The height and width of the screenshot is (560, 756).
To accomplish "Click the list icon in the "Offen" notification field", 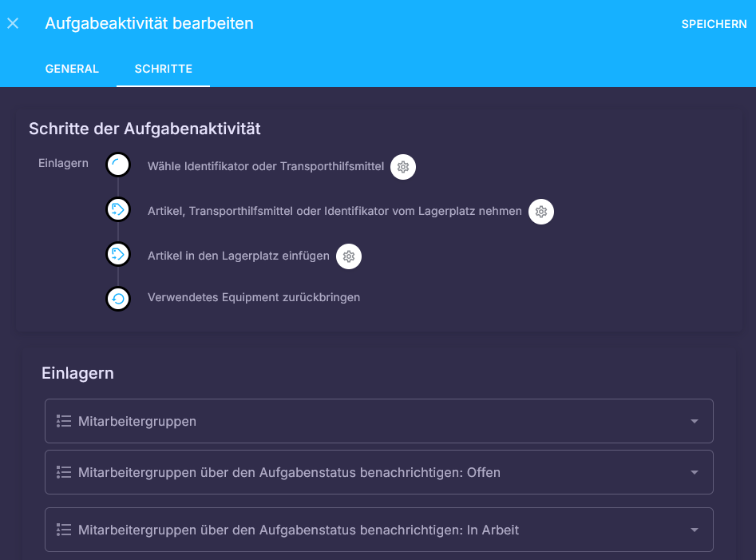I will pos(63,471).
